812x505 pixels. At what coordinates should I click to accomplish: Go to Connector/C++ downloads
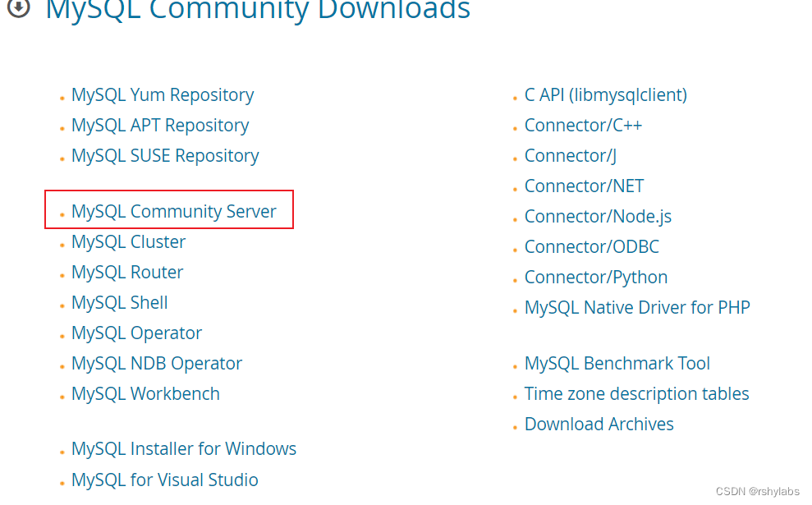click(x=583, y=126)
